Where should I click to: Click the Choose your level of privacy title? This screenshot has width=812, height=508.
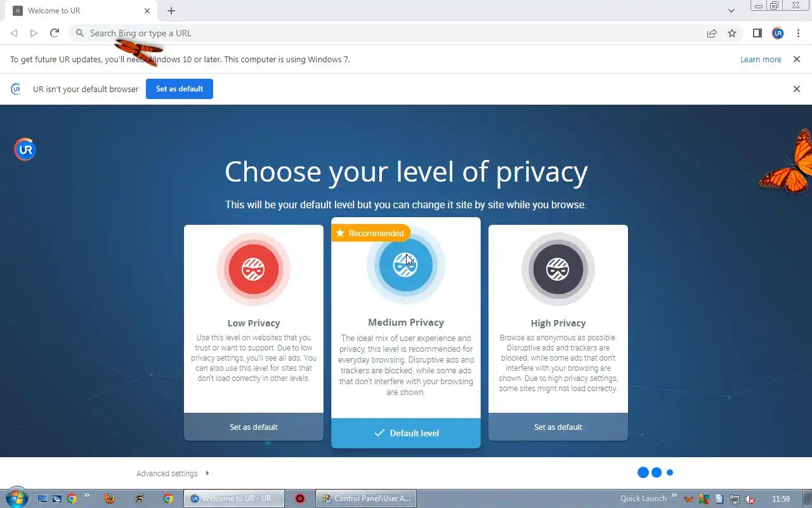[x=406, y=171]
